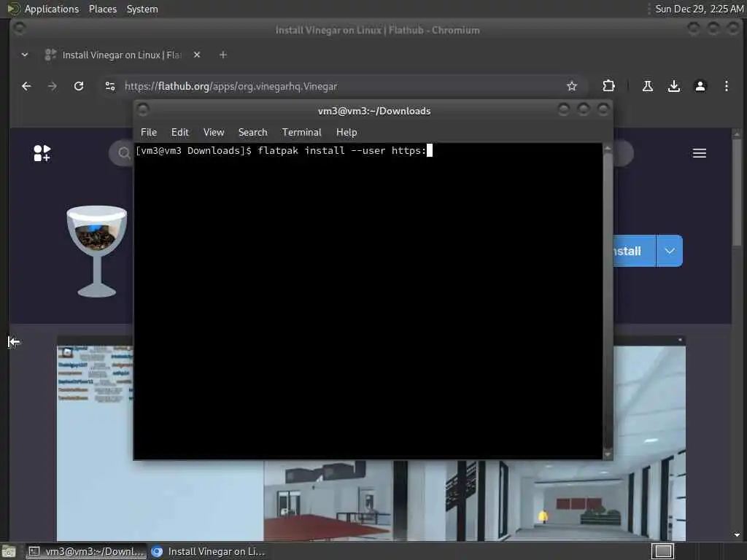Screen dimensions: 747x560
Task: Open the System menu
Action: [x=142, y=9]
